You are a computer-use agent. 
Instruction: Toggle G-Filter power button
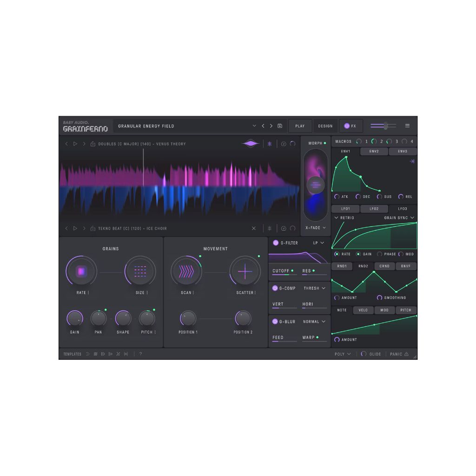pyautogui.click(x=276, y=243)
